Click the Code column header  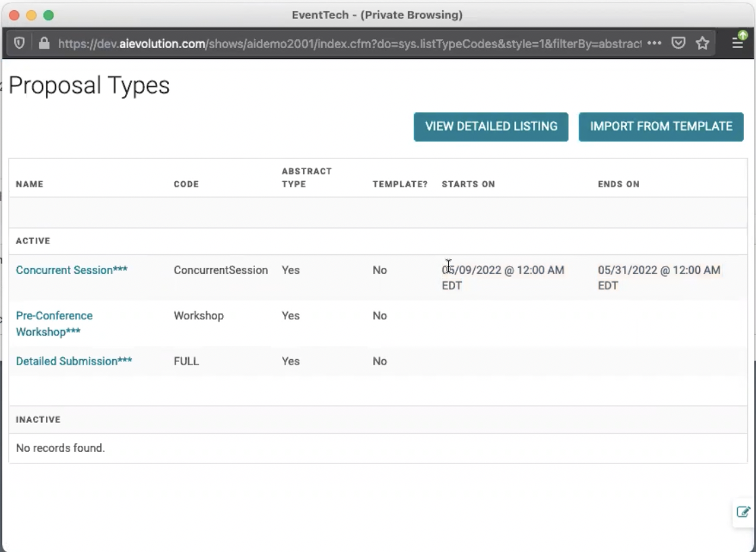tap(186, 184)
